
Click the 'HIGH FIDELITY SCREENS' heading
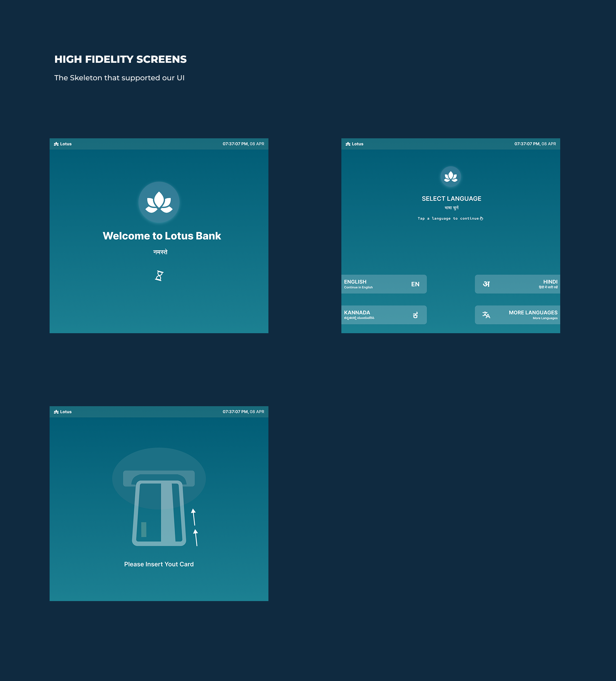click(120, 59)
